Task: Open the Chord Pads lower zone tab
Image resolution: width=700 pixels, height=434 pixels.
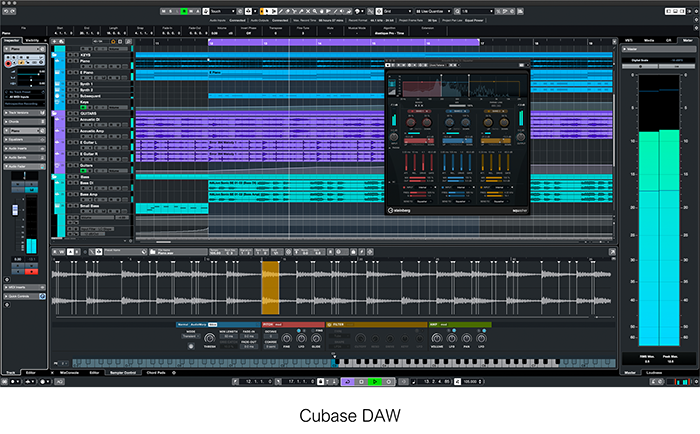Action: [x=158, y=372]
